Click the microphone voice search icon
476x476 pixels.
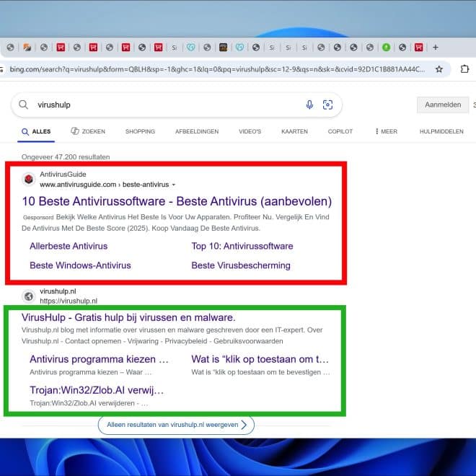tap(309, 105)
